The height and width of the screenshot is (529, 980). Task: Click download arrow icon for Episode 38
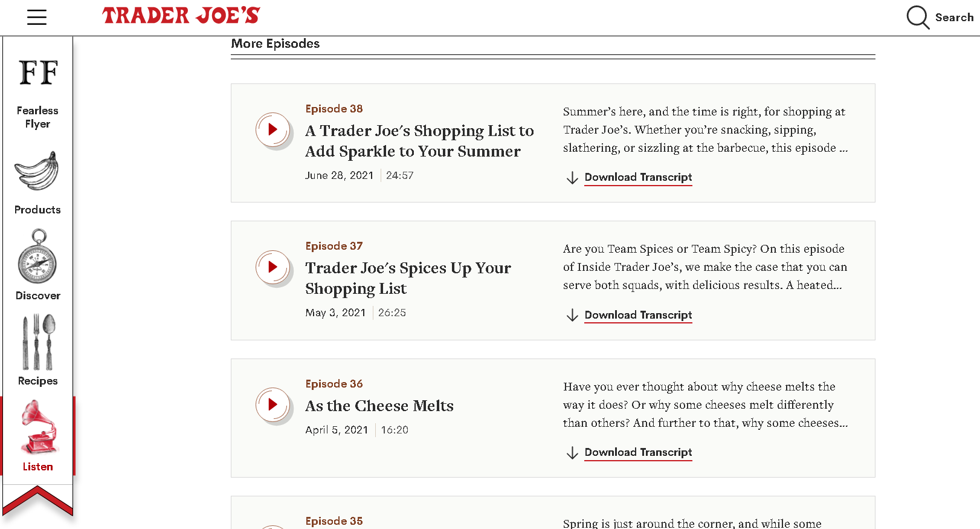click(572, 178)
